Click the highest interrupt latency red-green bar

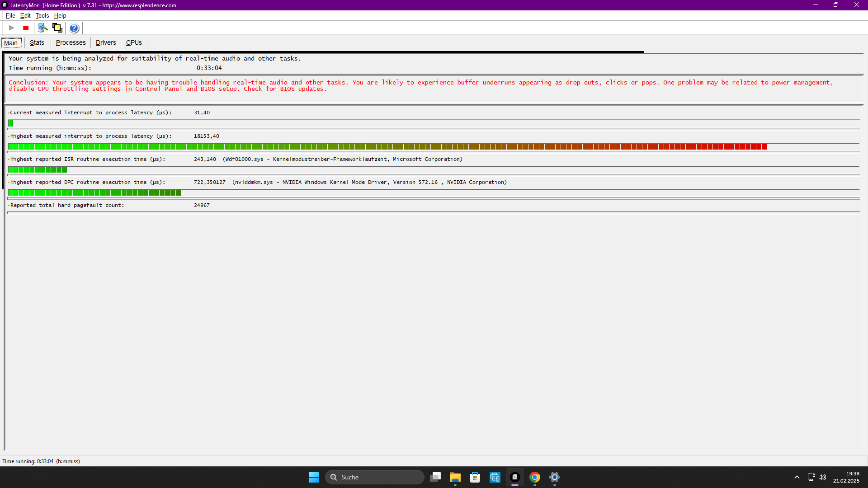(387, 146)
